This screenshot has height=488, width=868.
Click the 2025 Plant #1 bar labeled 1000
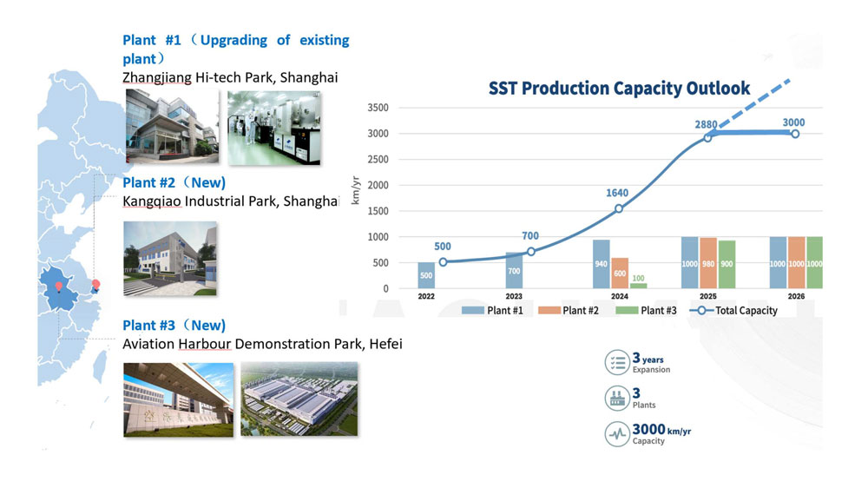[690, 262]
